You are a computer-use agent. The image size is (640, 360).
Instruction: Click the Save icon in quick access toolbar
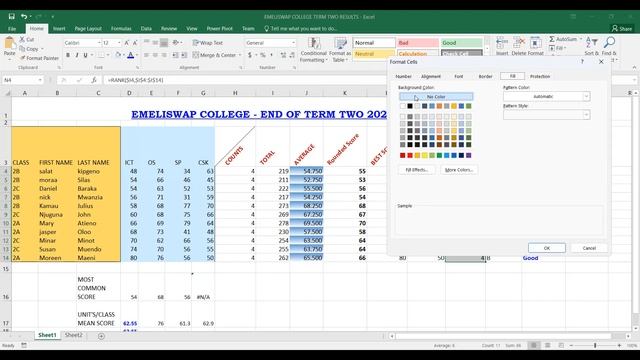point(11,16)
